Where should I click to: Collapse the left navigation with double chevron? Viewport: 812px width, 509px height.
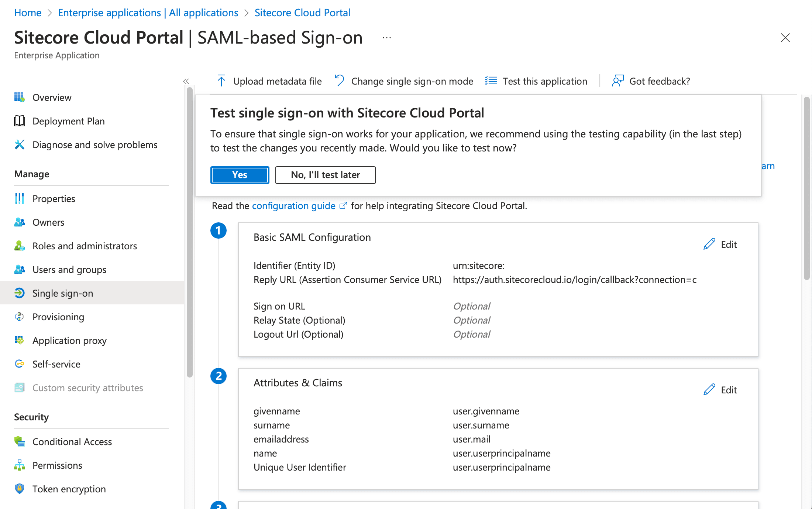(x=186, y=81)
